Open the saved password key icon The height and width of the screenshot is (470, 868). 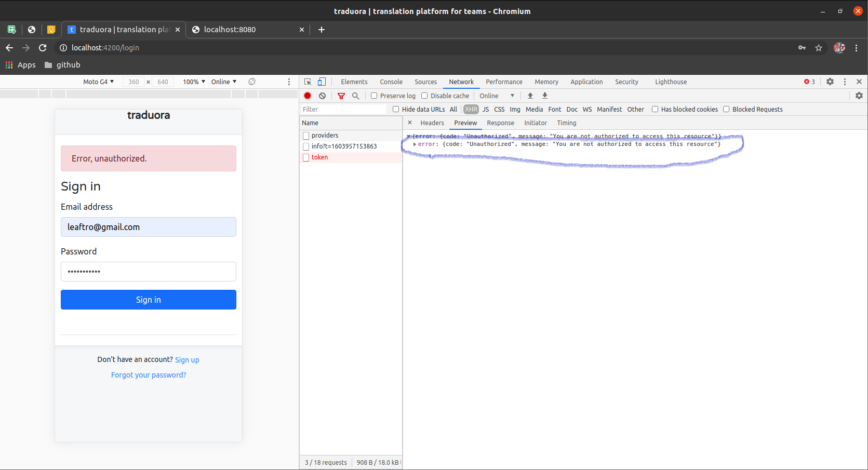802,48
